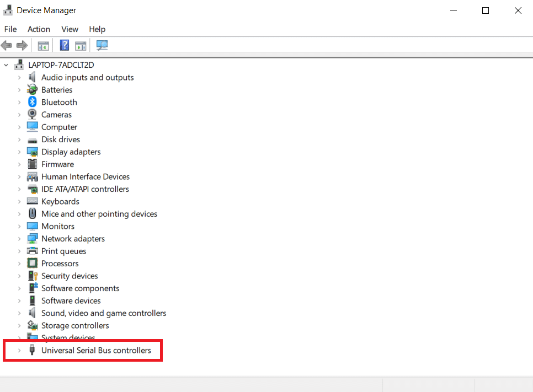
Task: Click the Properties toolbar icon
Action: pos(81,45)
